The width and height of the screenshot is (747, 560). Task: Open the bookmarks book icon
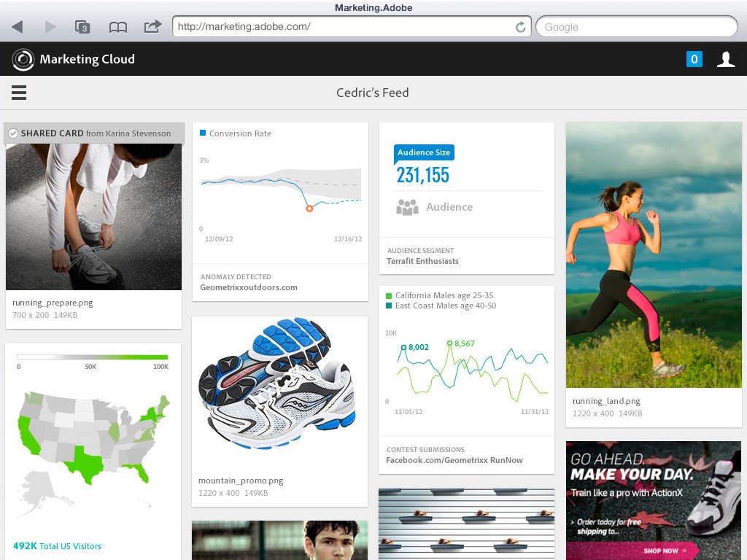click(117, 27)
